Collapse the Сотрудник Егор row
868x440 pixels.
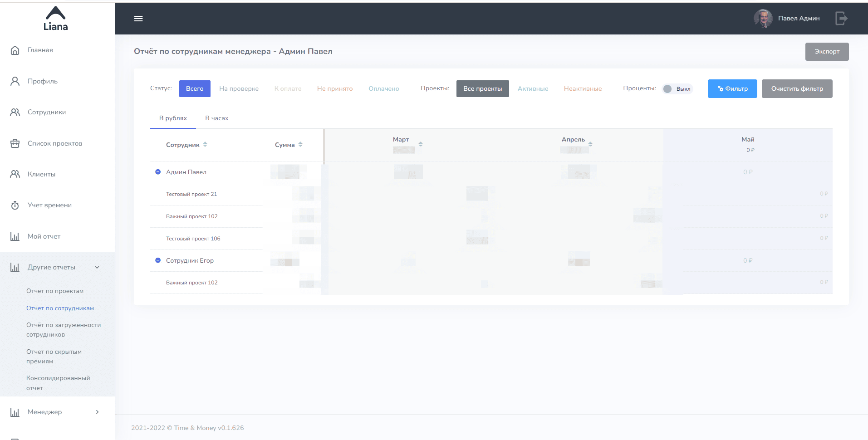(158, 260)
